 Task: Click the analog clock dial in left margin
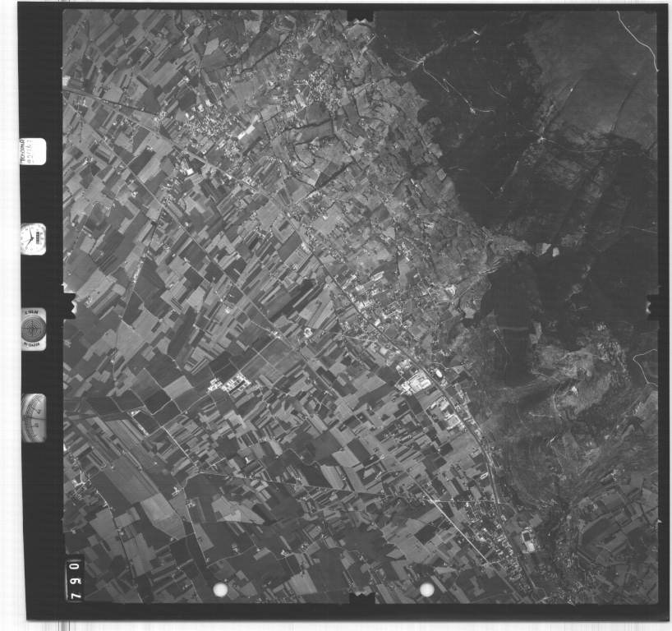(x=33, y=238)
